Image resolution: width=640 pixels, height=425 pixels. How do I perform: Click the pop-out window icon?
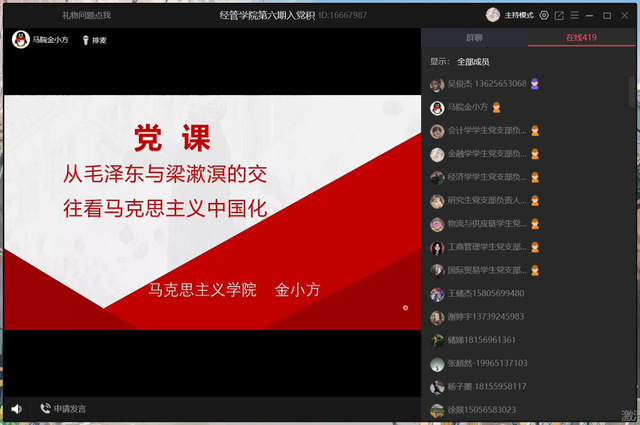(559, 15)
